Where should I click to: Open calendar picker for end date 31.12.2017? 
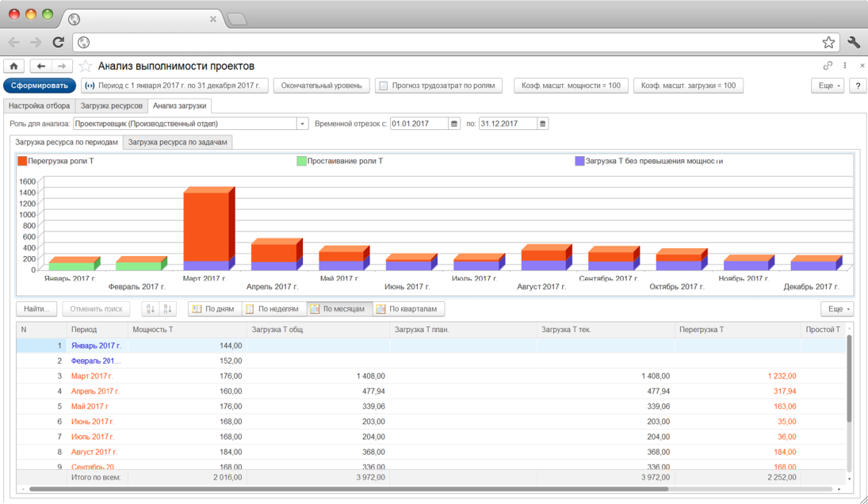(542, 124)
